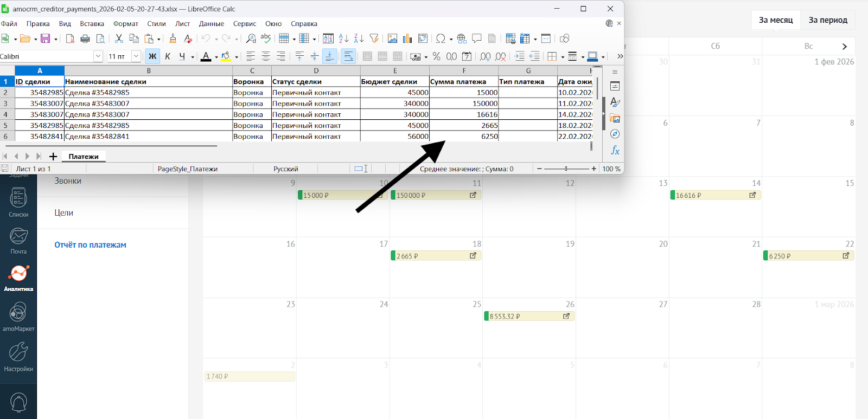The image size is (868, 419).
Task: Select the Платежи sheet tab
Action: tap(84, 157)
